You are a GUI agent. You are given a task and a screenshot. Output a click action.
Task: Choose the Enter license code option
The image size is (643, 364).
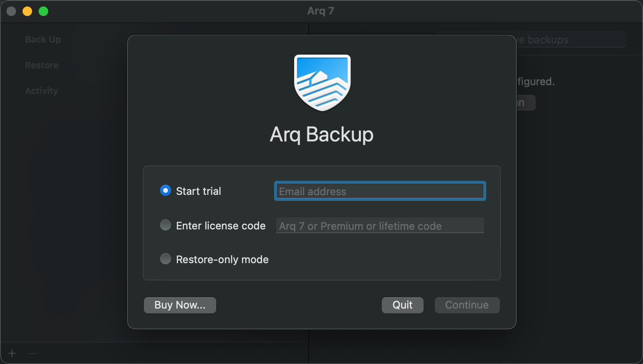(x=166, y=225)
